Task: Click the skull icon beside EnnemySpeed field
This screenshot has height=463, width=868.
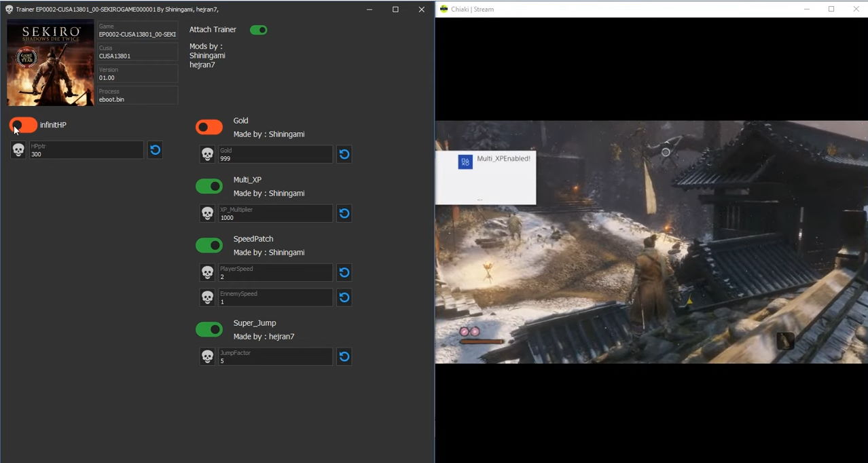Action: click(x=207, y=297)
